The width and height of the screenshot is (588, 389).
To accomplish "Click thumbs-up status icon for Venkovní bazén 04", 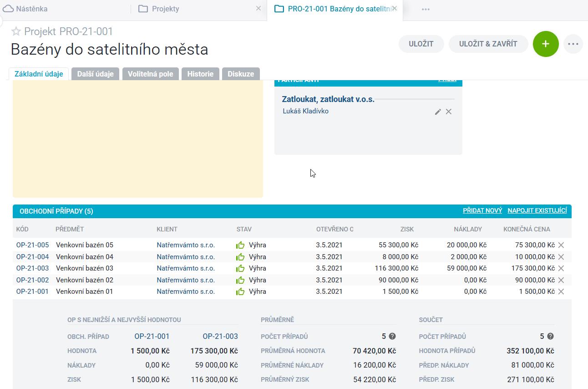I will click(x=240, y=257).
